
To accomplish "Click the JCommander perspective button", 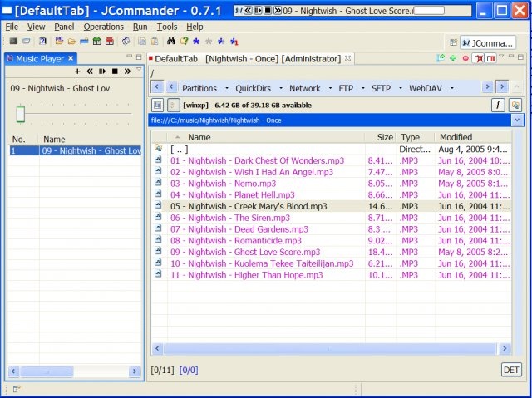I will 486,42.
